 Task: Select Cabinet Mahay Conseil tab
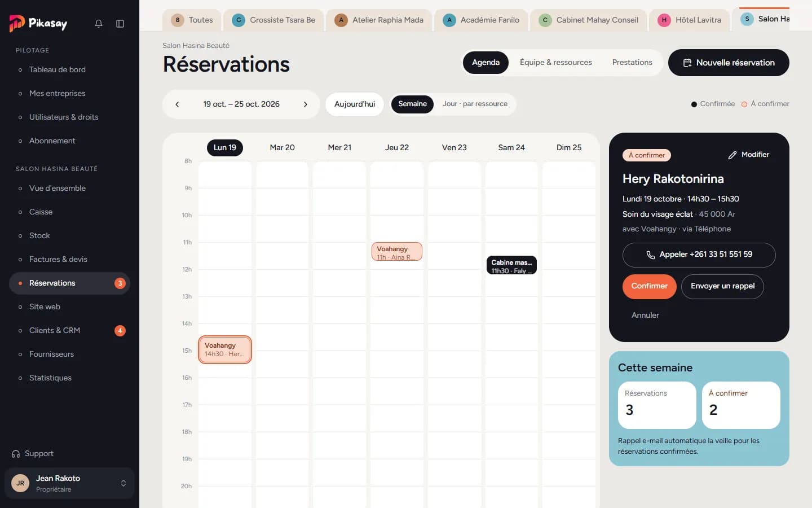[x=589, y=20]
